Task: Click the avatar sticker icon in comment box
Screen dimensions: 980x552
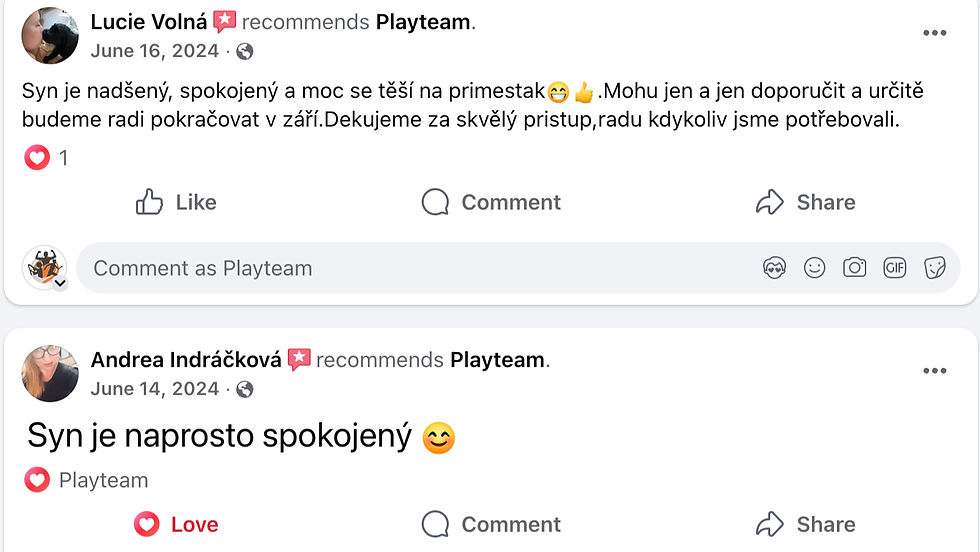Action: click(x=774, y=268)
